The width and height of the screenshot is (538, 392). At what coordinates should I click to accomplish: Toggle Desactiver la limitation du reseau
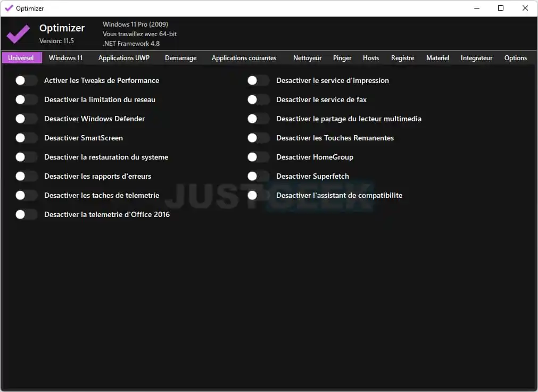coord(26,100)
